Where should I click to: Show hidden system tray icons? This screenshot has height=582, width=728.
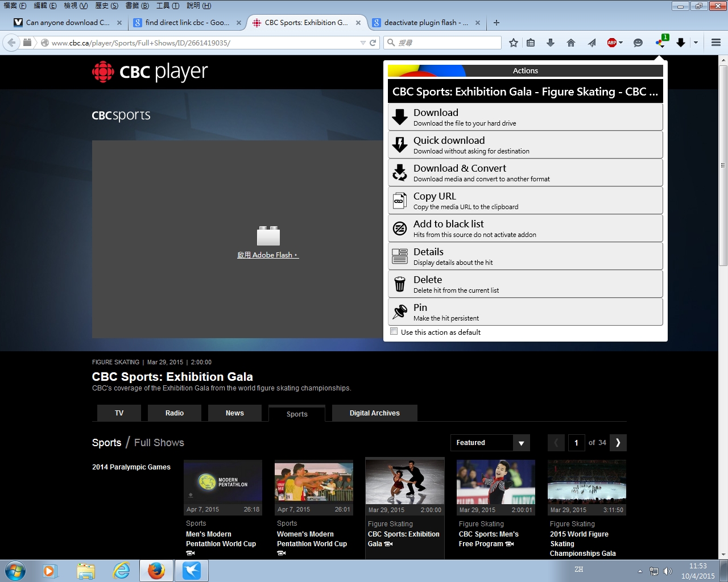point(640,571)
